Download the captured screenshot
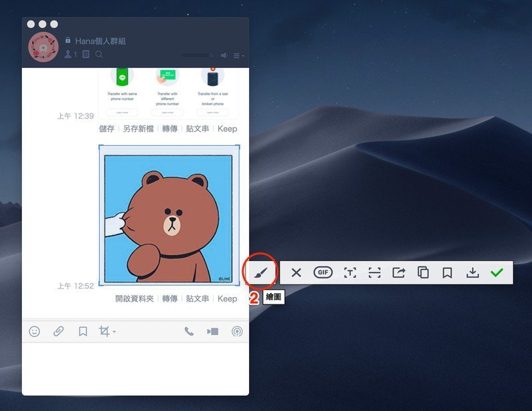532x411 pixels. (473, 272)
